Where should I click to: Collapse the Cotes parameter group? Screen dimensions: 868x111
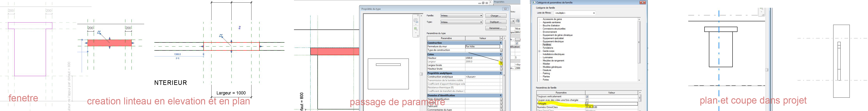[501, 54]
